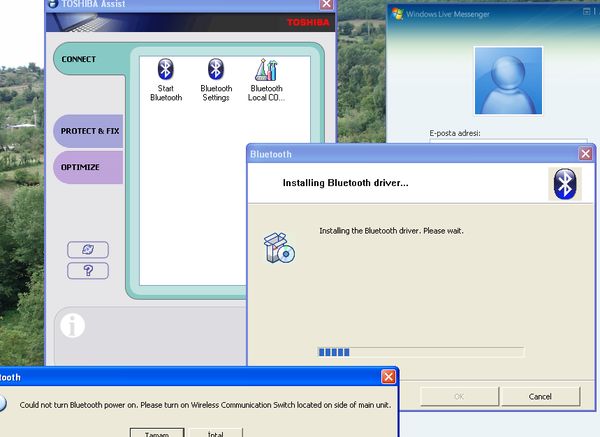Minimize the Windows Live Messenger window

(x=586, y=12)
